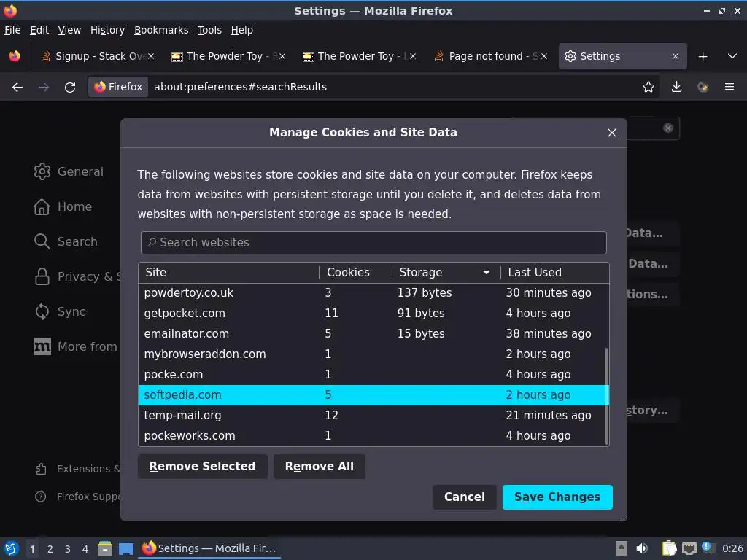Open the View menu

tap(69, 30)
